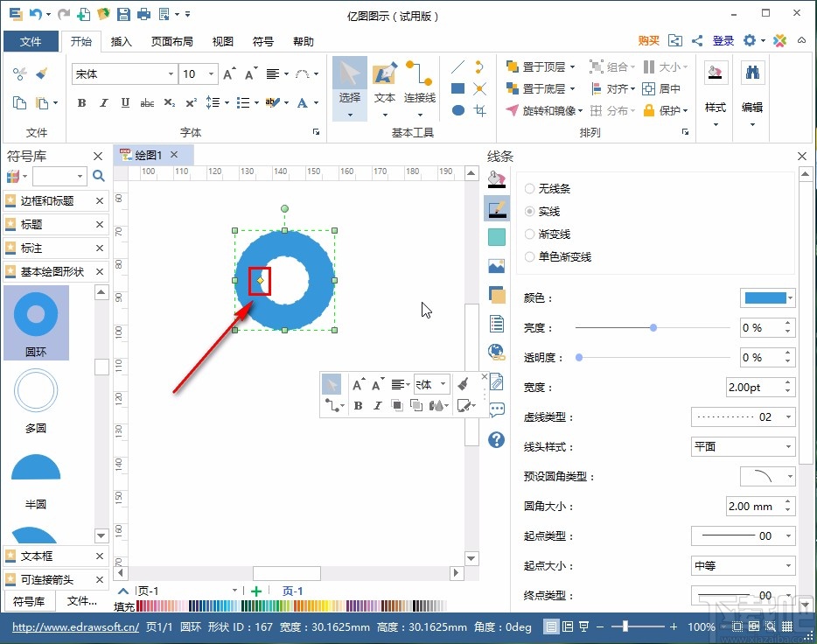Select 无线条 radio option
The image size is (817, 644).
click(548, 189)
